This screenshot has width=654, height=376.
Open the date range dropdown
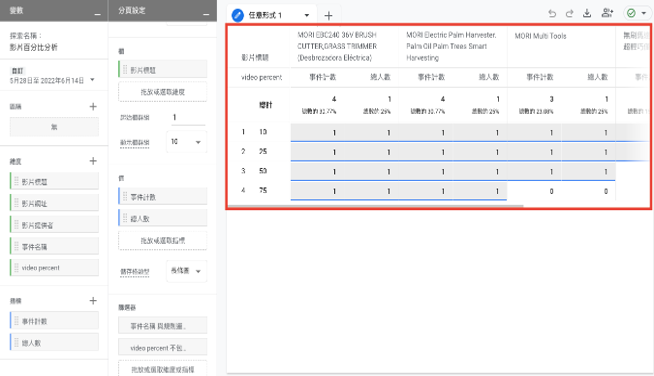coord(92,80)
